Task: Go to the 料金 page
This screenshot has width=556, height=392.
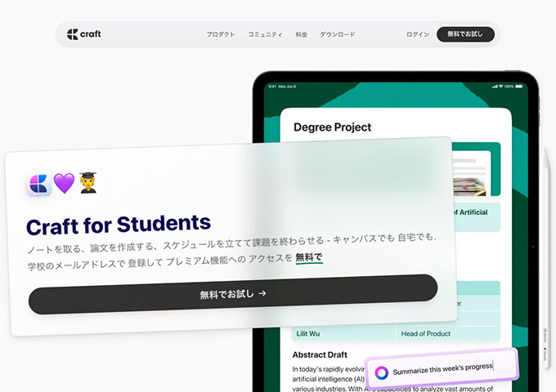Action: coord(302,34)
